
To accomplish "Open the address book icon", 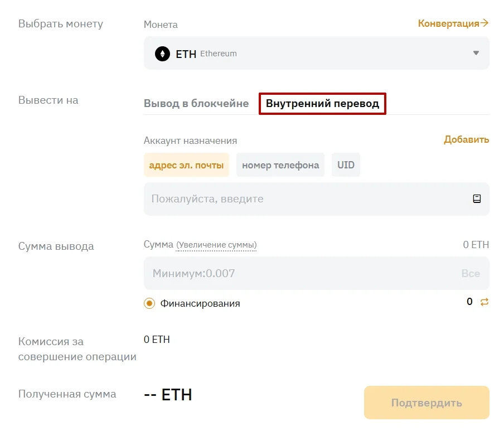I will pos(477,198).
